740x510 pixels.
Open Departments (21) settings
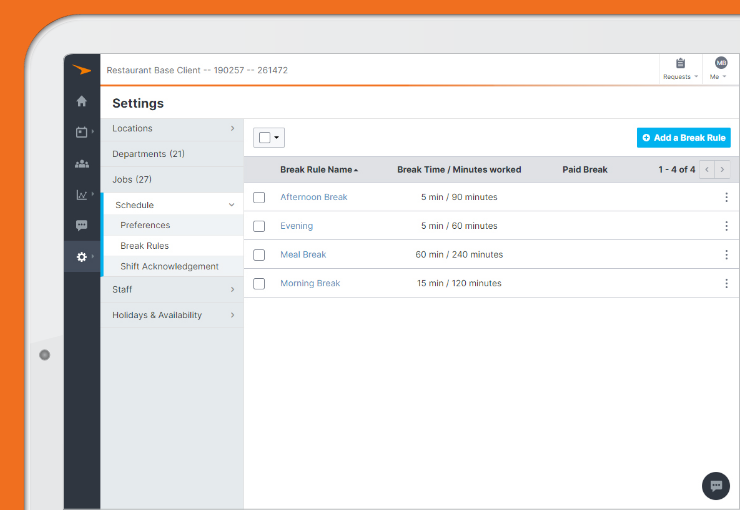(172, 154)
